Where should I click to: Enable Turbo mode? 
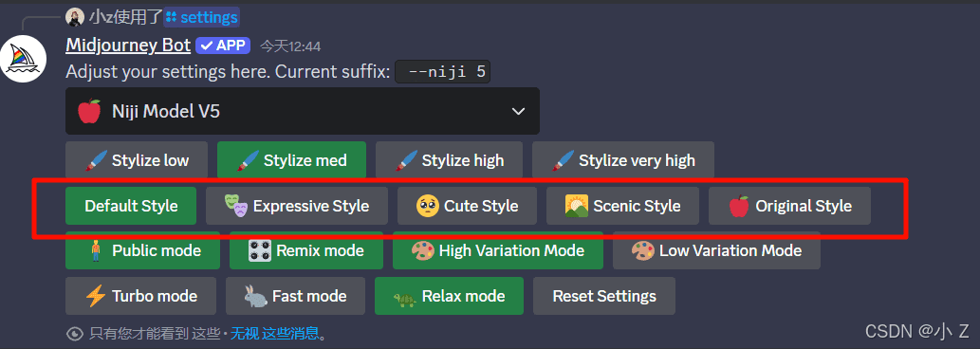140,296
